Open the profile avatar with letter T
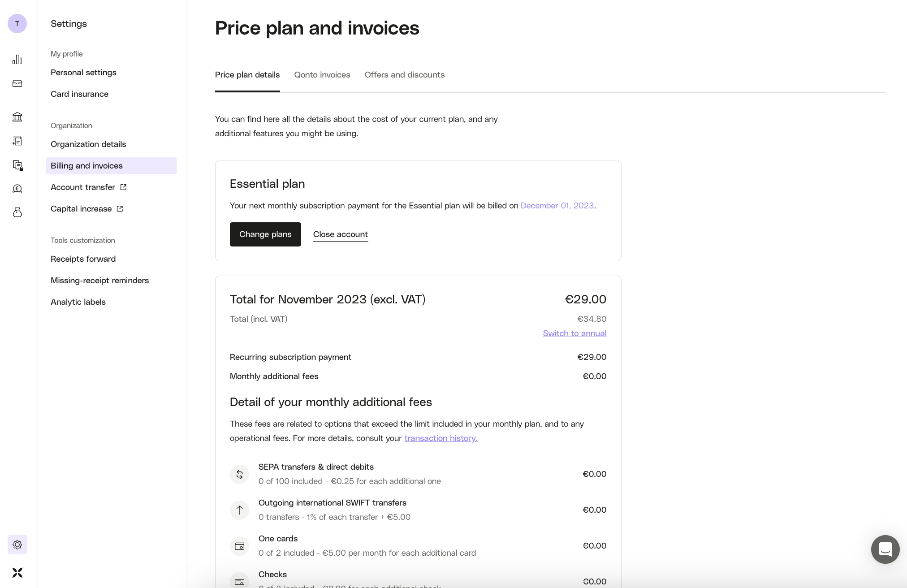This screenshot has width=907, height=588. pos(17,23)
